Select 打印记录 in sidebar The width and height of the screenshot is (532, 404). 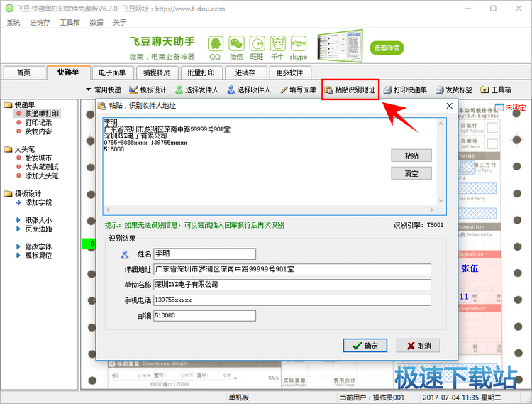(x=38, y=123)
